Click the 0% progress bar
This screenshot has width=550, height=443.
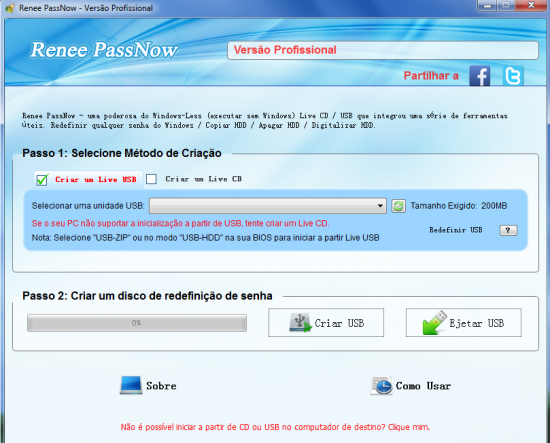point(137,323)
